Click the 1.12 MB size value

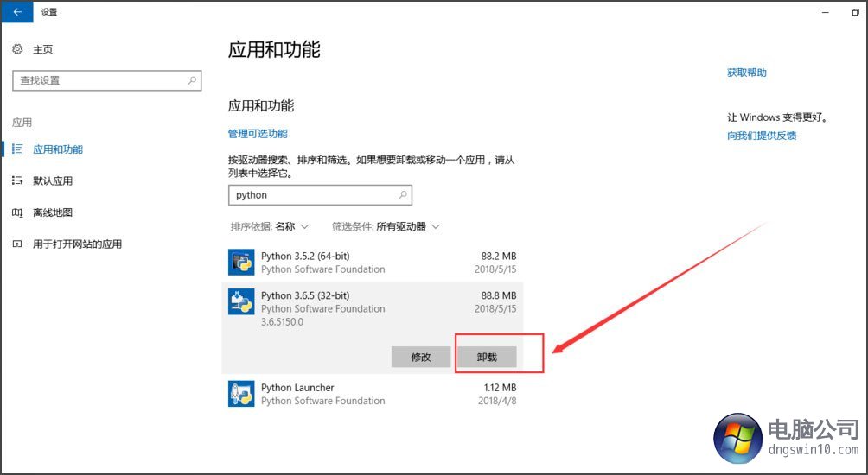(501, 388)
